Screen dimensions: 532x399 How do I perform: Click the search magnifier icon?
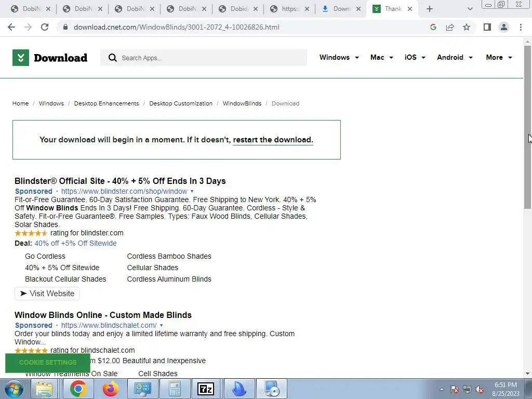pos(113,58)
